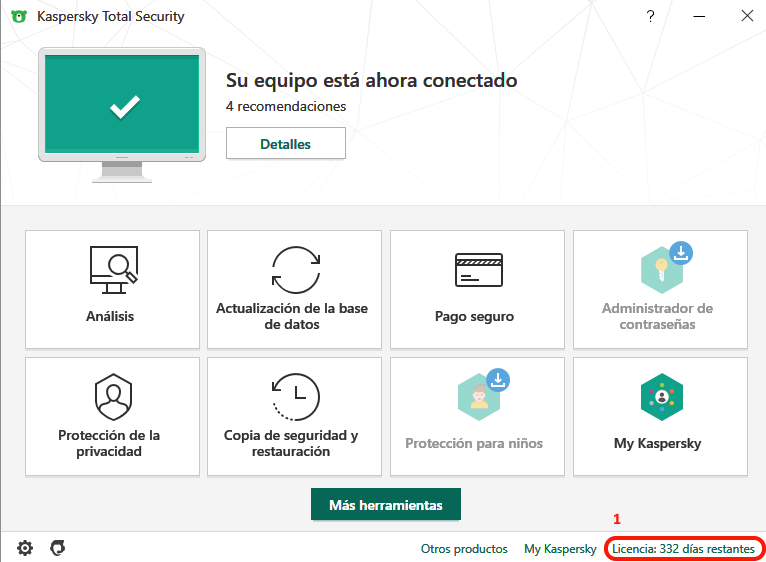Open the Análisis scan icon
The height and width of the screenshot is (562, 766).
pos(114,270)
